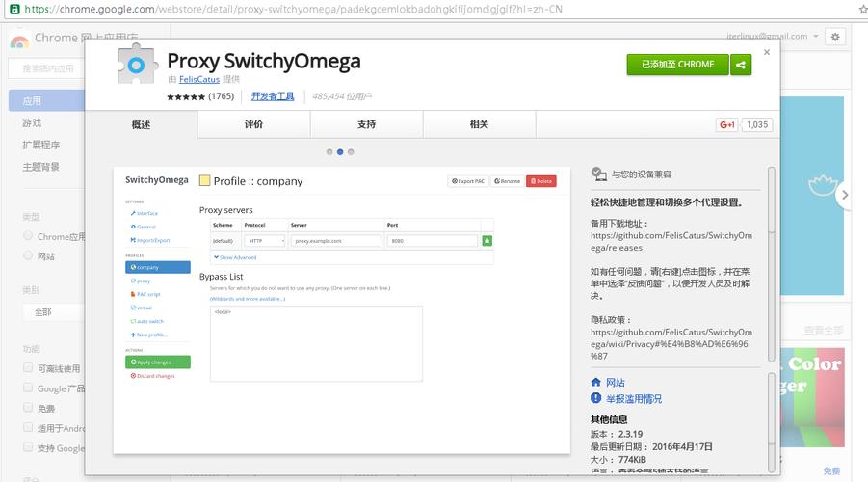868x482 pixels.
Task: Select the 网站 radio button
Action: [x=28, y=256]
